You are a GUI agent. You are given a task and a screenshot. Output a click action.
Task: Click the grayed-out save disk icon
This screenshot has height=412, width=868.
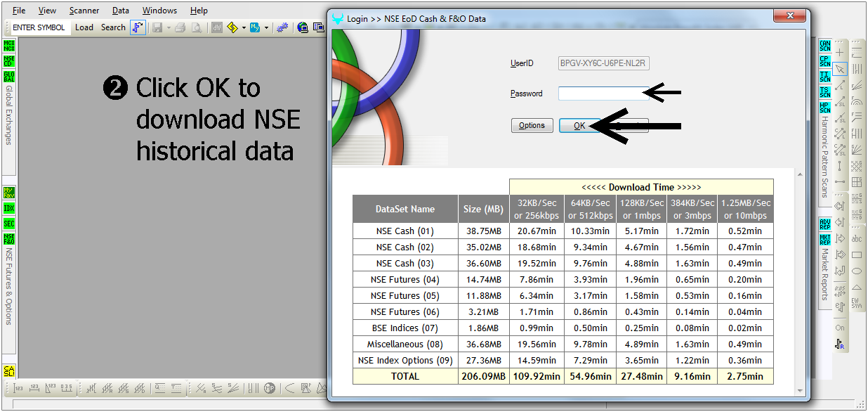157,27
